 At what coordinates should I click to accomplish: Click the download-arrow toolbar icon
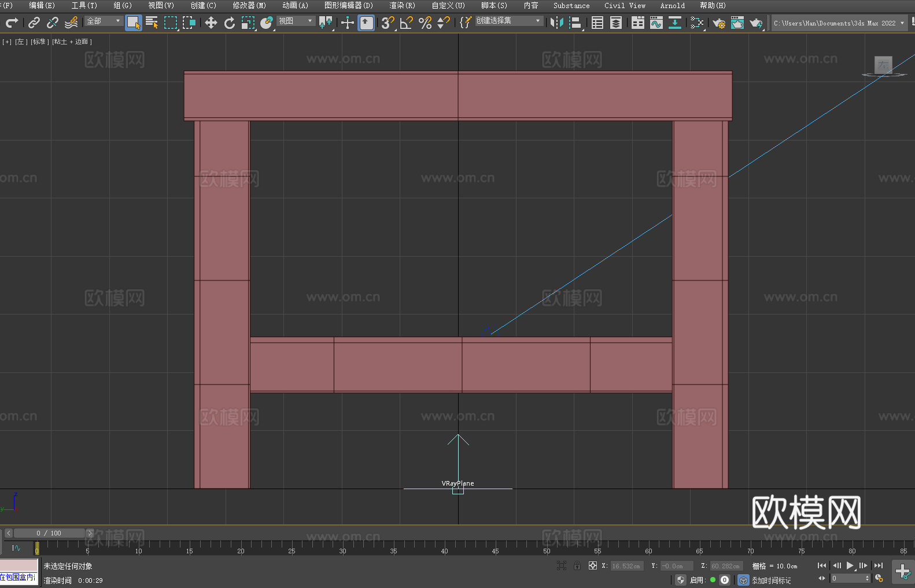[675, 23]
